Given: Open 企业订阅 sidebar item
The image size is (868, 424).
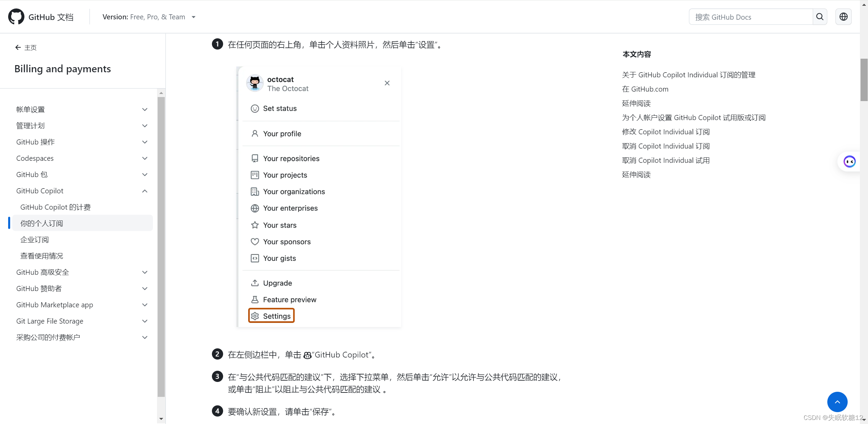Looking at the screenshot, I should (34, 239).
